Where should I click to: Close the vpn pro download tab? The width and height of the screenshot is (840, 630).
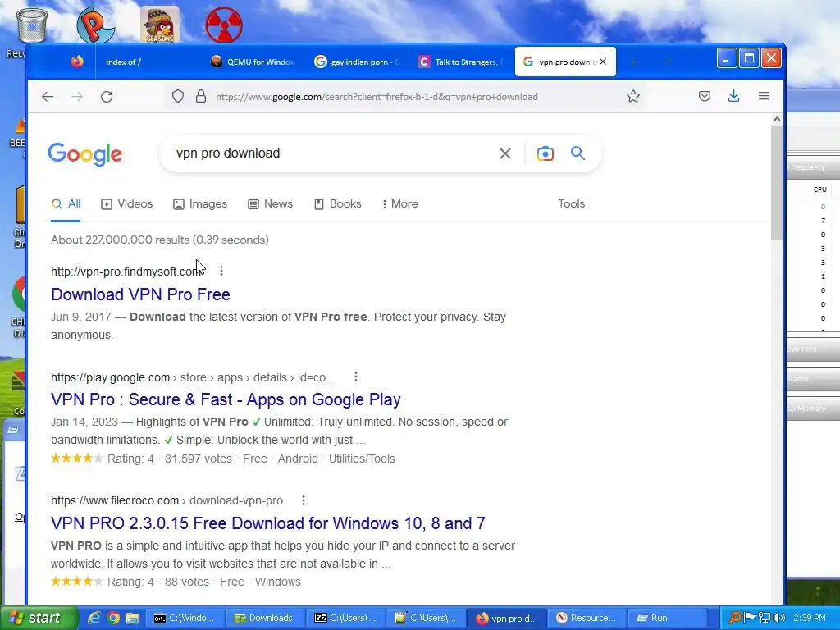(603, 62)
